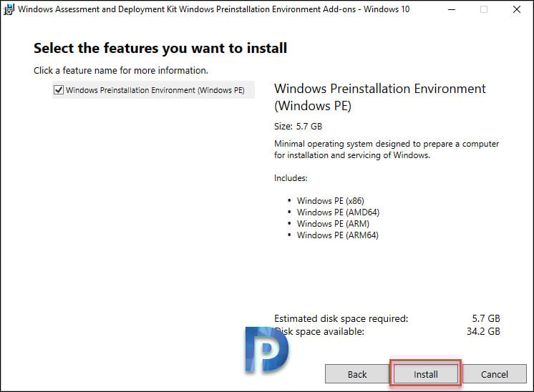The image size is (534, 392).
Task: Click the 34.2 GB available space value
Action: pos(483,331)
